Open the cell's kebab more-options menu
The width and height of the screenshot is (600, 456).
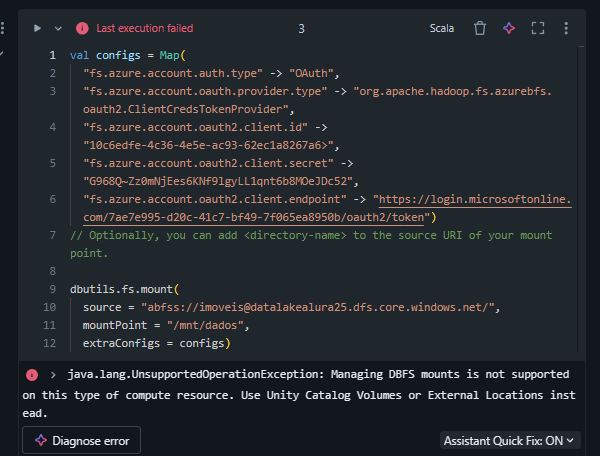(567, 28)
